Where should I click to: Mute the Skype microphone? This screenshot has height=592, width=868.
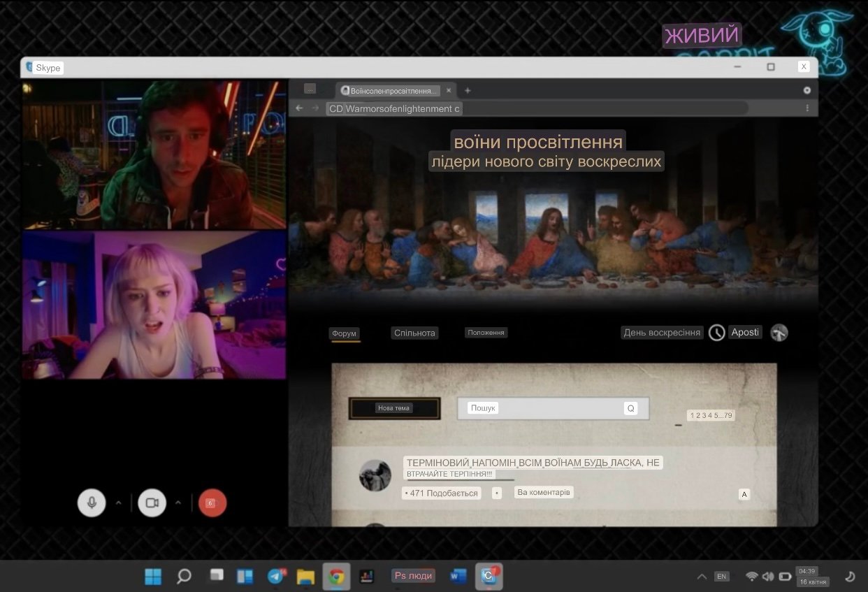pyautogui.click(x=92, y=503)
